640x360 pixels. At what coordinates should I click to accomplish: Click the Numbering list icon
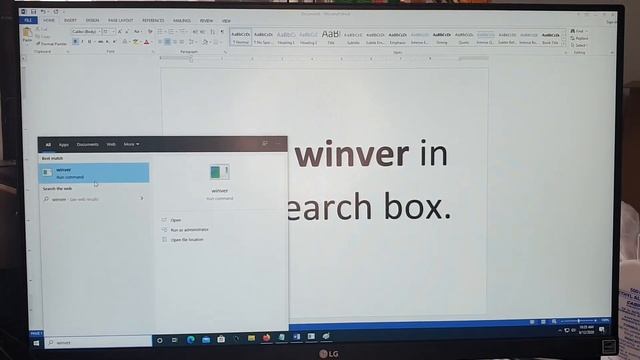(171, 31)
